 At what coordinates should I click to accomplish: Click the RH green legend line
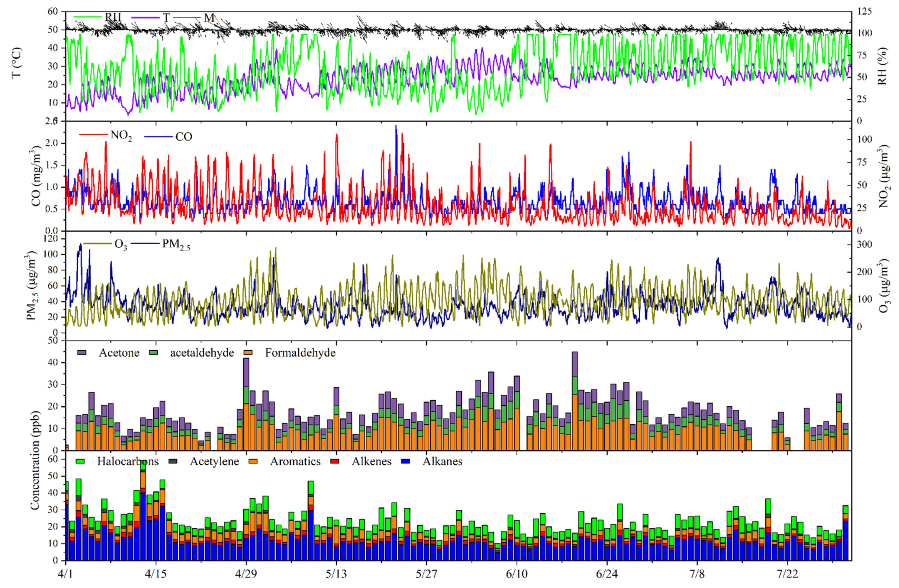coord(88,17)
